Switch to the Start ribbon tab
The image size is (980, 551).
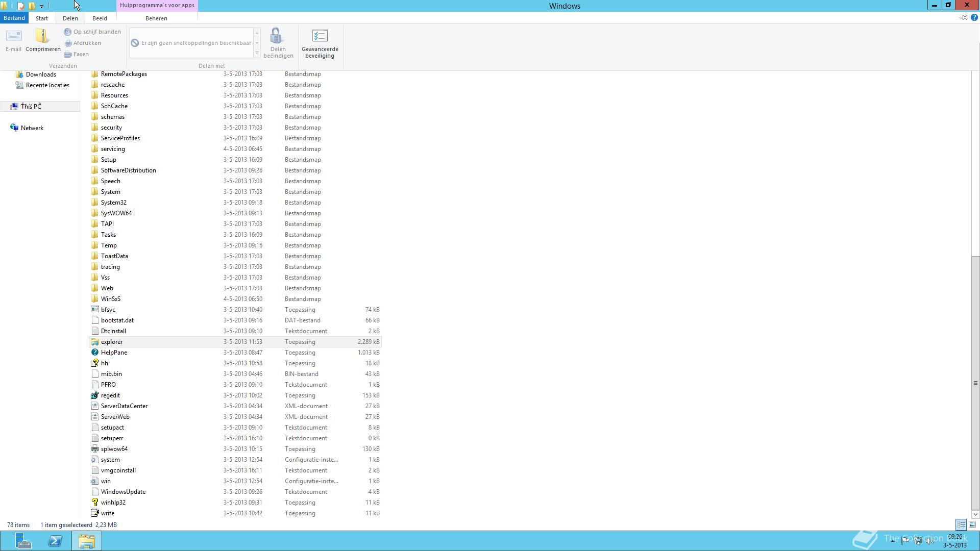tap(42, 18)
